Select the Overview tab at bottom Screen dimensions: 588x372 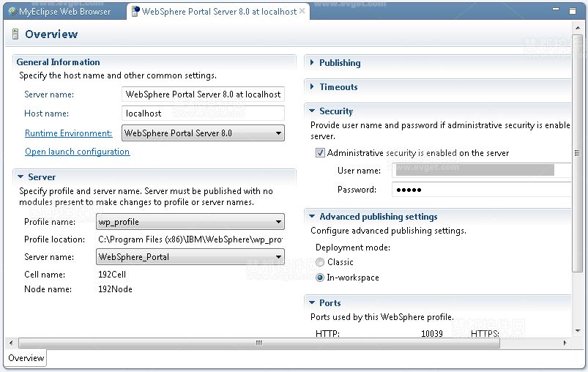tap(26, 358)
